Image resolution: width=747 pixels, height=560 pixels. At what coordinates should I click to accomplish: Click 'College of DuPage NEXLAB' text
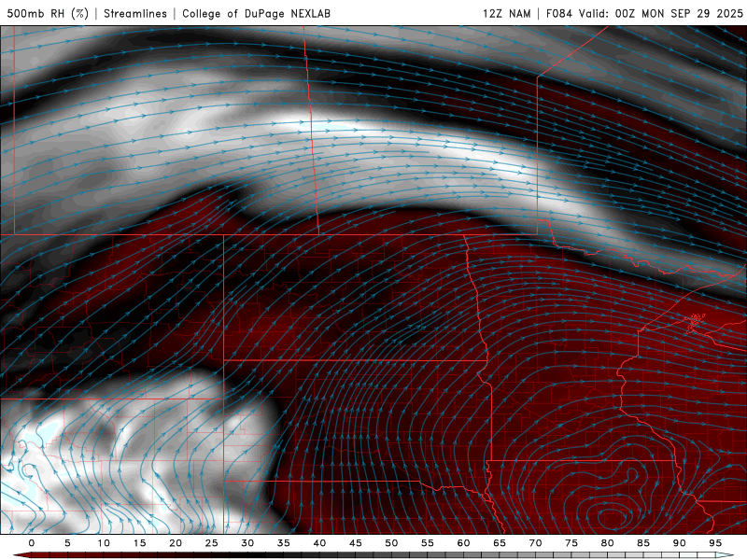(x=256, y=13)
